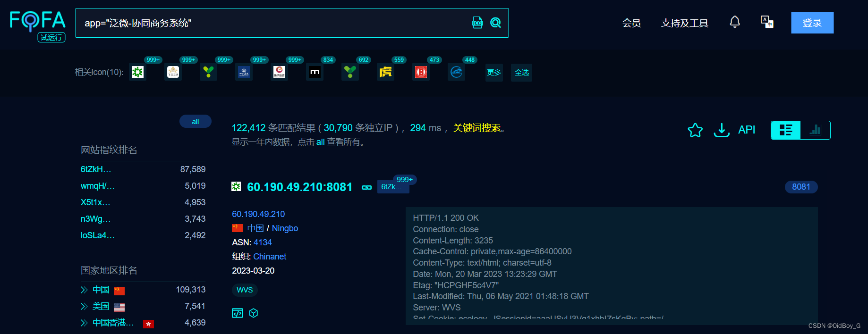Open the API link
Viewport: 868px width, 334px height.
tap(747, 130)
